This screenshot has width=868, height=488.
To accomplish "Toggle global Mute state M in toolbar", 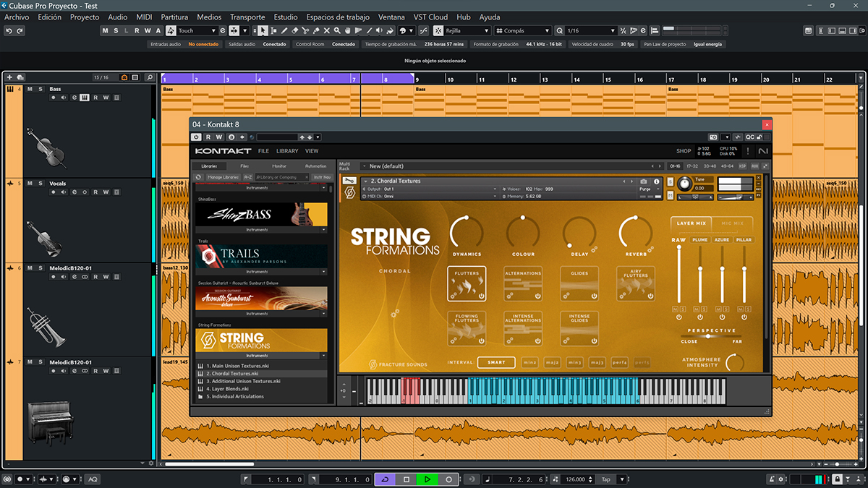I will (x=105, y=30).
